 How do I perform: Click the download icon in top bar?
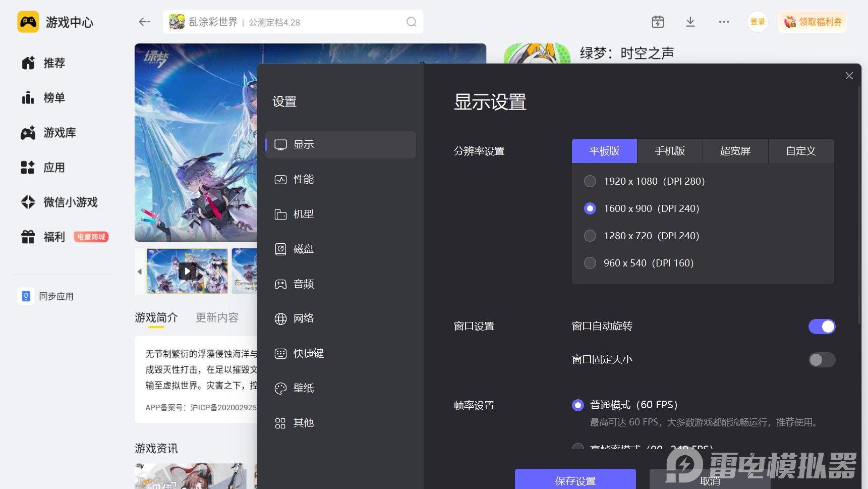690,22
